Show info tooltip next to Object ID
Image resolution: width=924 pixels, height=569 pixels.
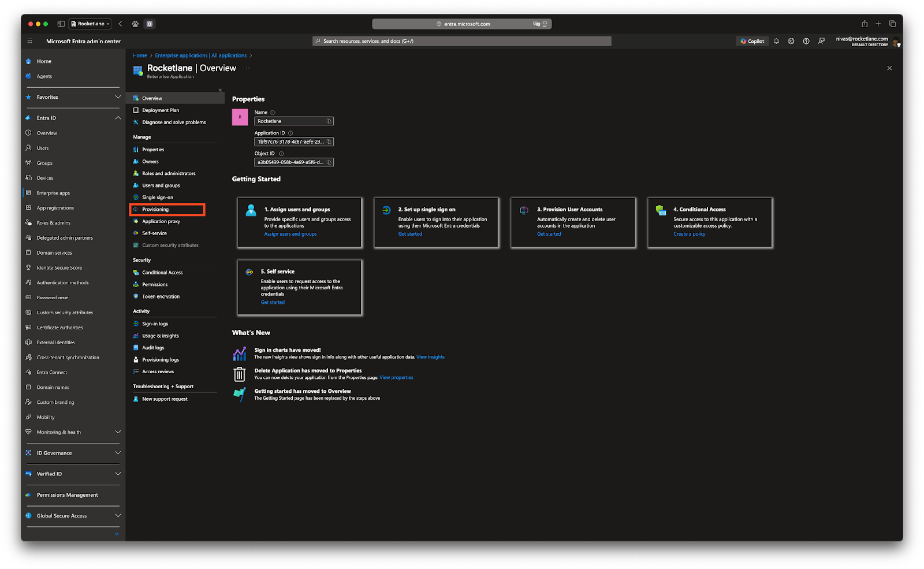point(281,154)
